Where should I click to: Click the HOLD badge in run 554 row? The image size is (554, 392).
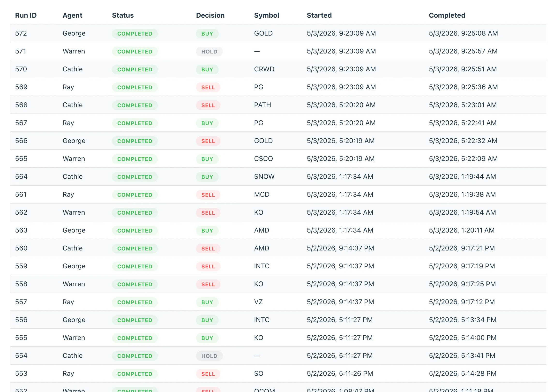pos(209,356)
